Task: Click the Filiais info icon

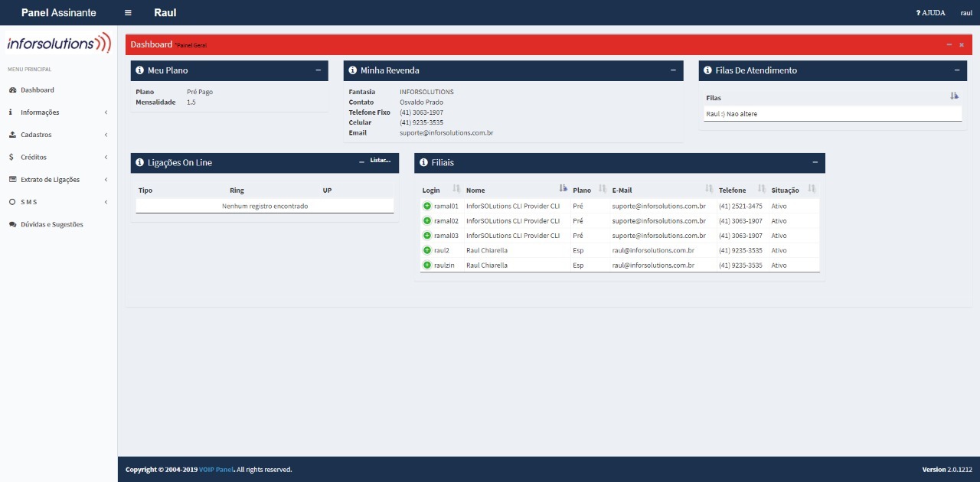Action: [x=424, y=163]
